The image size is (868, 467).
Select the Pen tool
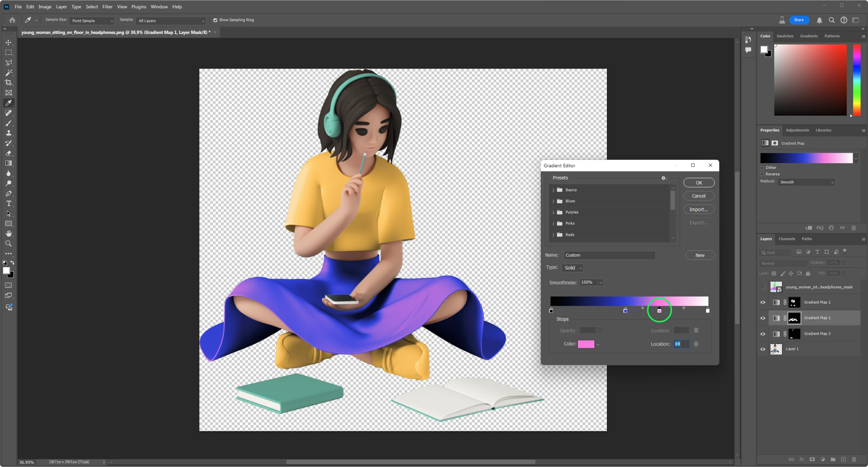[9, 194]
